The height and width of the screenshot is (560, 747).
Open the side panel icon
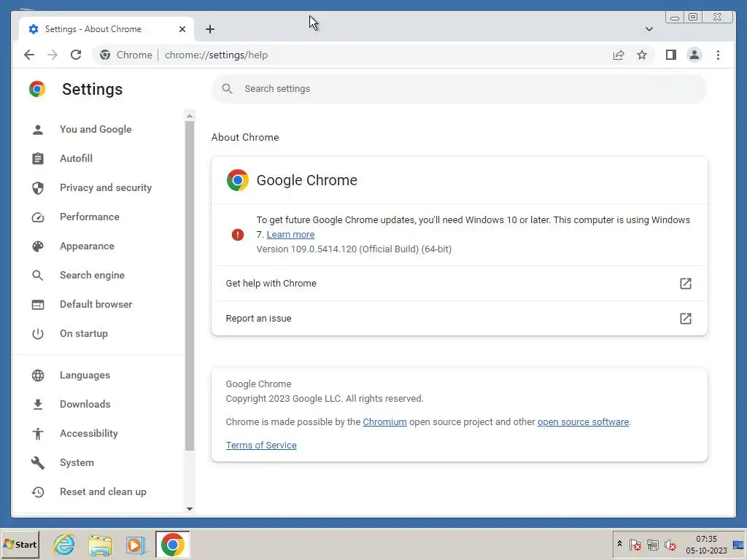pyautogui.click(x=671, y=55)
